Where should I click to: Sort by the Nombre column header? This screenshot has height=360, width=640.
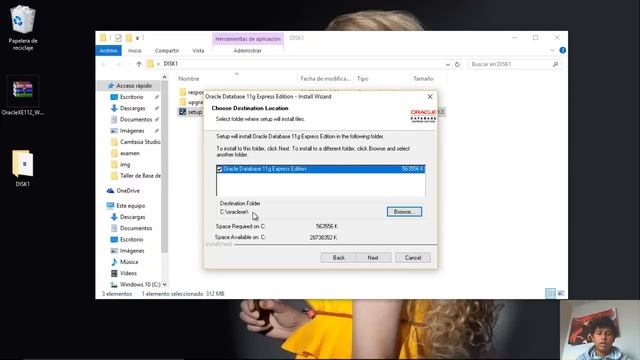coord(189,78)
